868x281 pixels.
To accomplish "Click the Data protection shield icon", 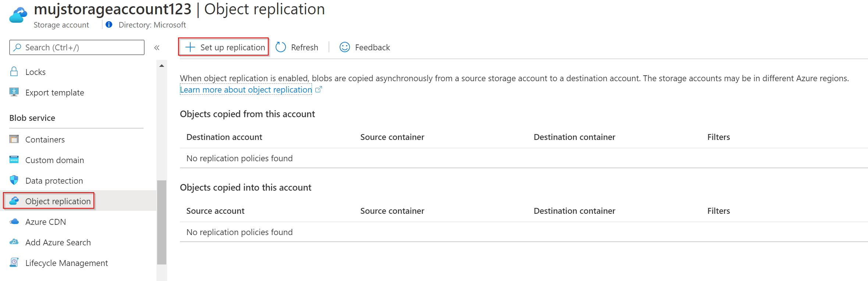I will coord(14,180).
